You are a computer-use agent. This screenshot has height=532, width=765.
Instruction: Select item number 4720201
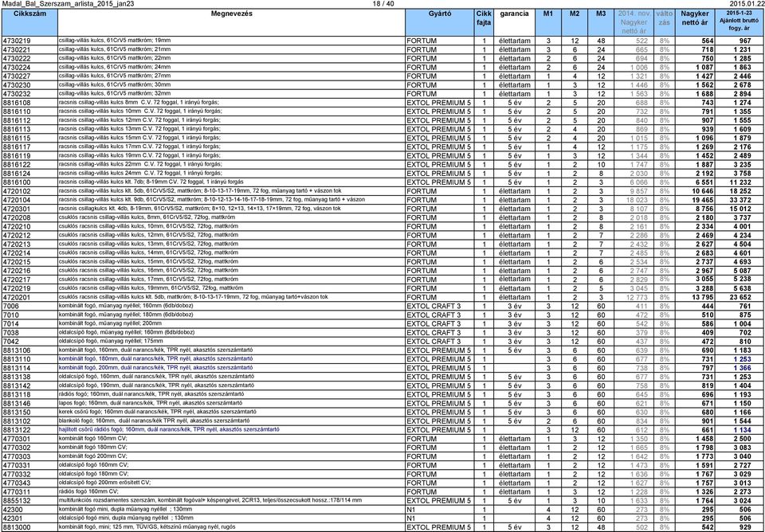(17, 297)
